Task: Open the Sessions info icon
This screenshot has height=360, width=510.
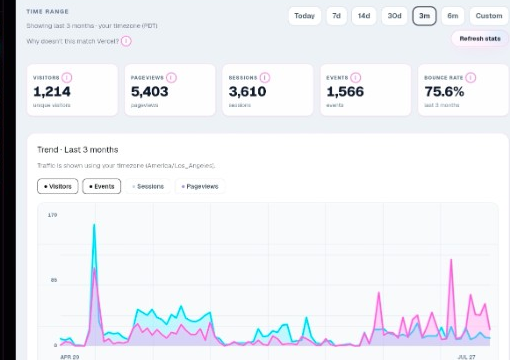Action: click(265, 78)
